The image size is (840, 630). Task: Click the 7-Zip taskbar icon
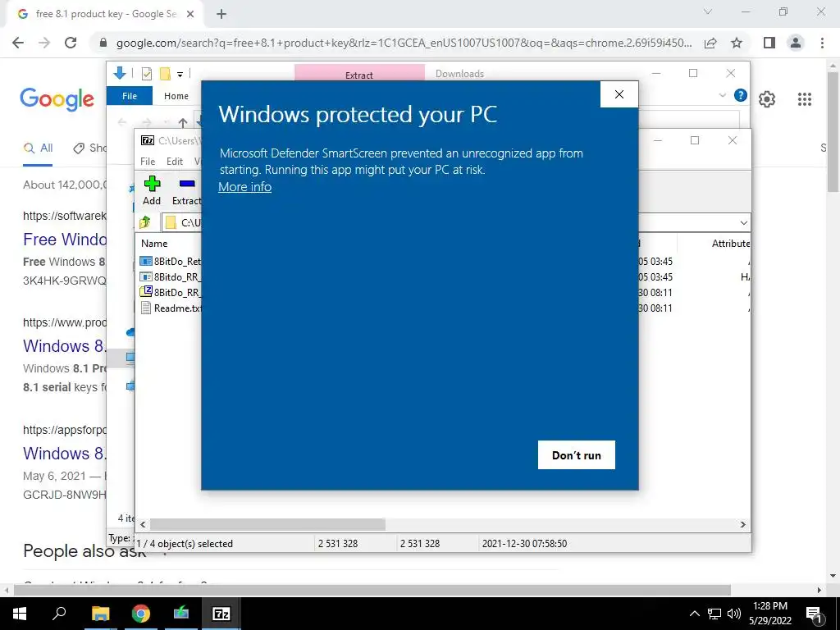pos(221,614)
